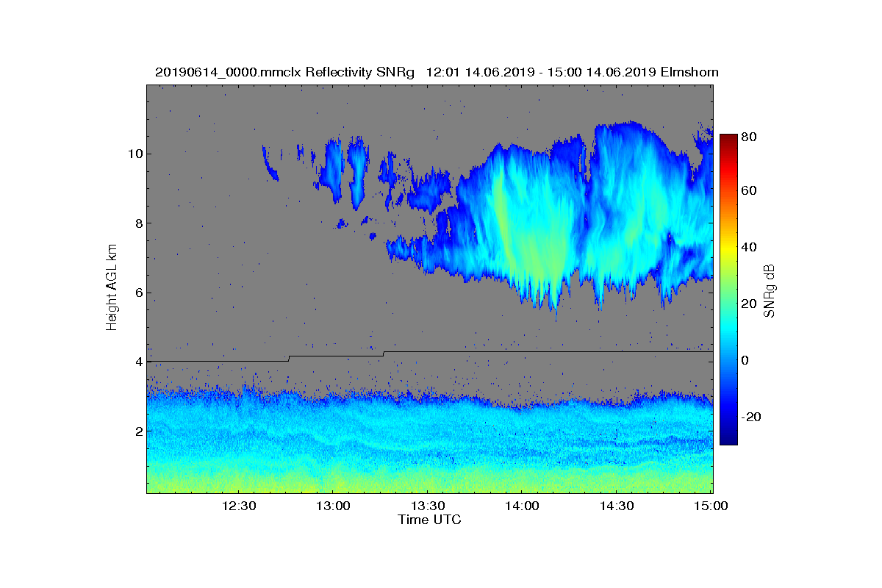The width and height of the screenshot is (882, 588).
Task: Click the Height AGL km axis title
Action: pyautogui.click(x=112, y=289)
